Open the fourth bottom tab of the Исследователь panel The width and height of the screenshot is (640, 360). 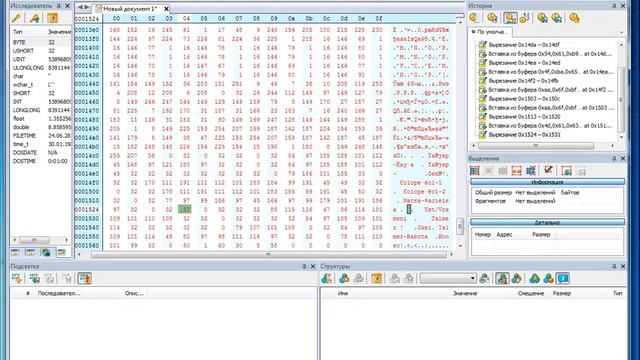click(x=62, y=253)
